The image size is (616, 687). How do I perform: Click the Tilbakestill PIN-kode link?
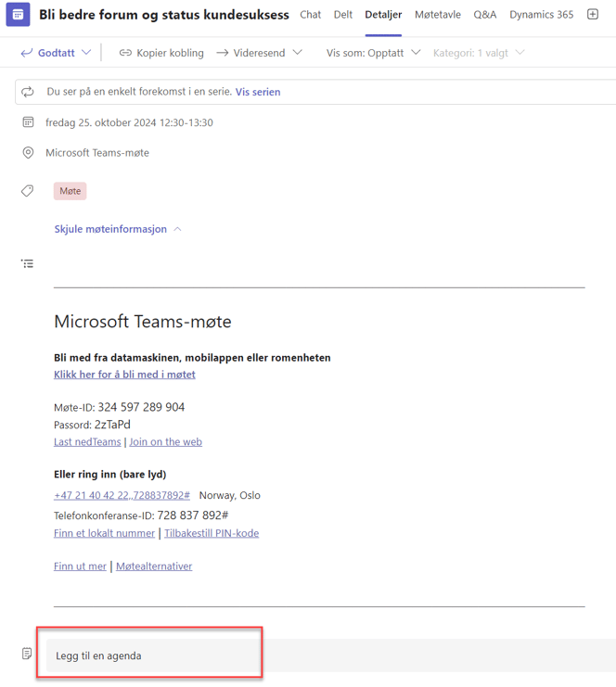point(212,533)
